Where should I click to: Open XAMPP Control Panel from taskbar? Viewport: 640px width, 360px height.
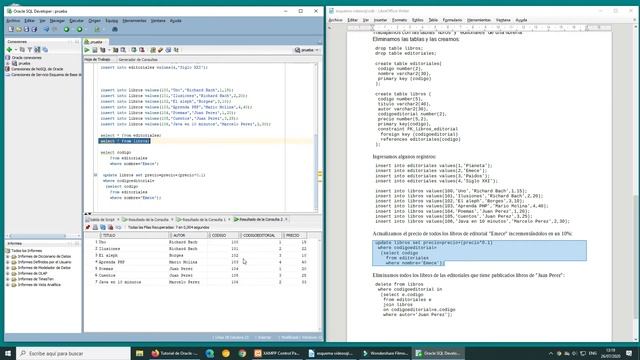tap(276, 353)
